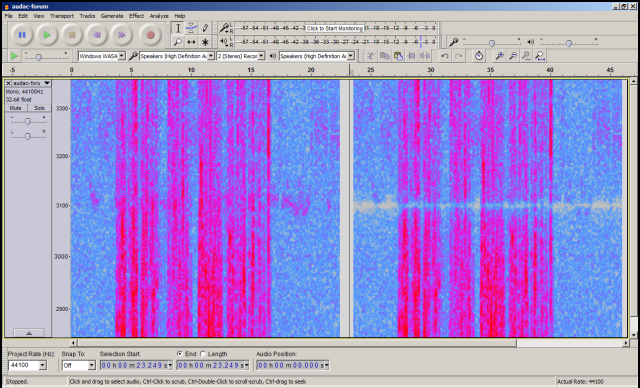Skip to Start of the track

pyautogui.click(x=97, y=35)
